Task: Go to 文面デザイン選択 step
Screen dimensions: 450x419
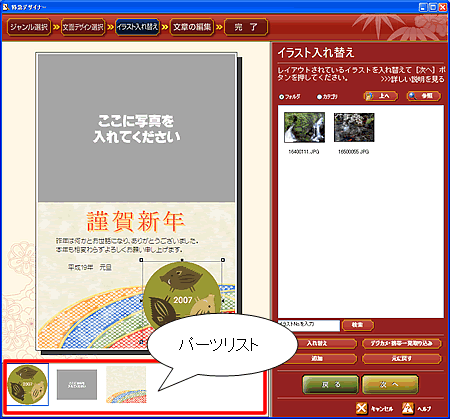Action: [x=83, y=27]
